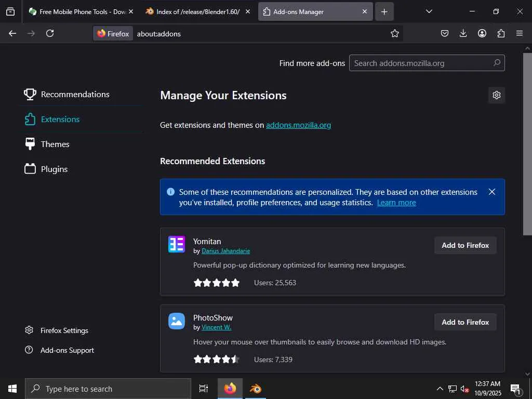Switch to Free Mobile Phone Tools tab

coord(77,11)
